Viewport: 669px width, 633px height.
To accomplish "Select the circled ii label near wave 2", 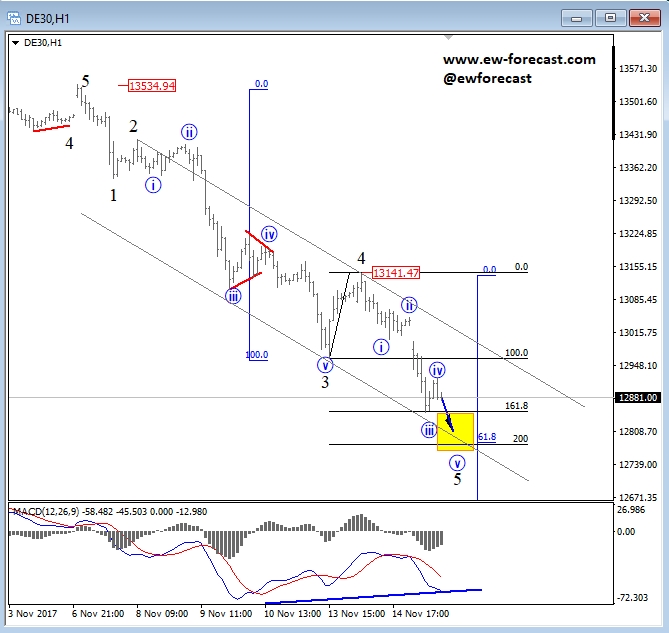I will tap(189, 132).
